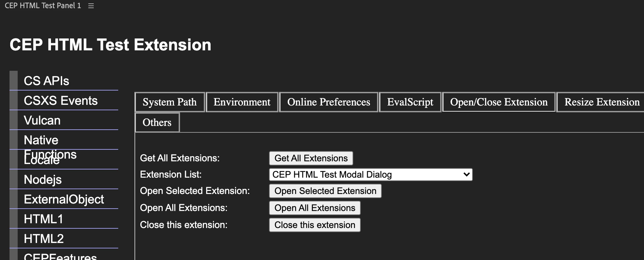Select the Nodejs sidebar item
Image resolution: width=644 pixels, height=260 pixels.
[x=64, y=179]
